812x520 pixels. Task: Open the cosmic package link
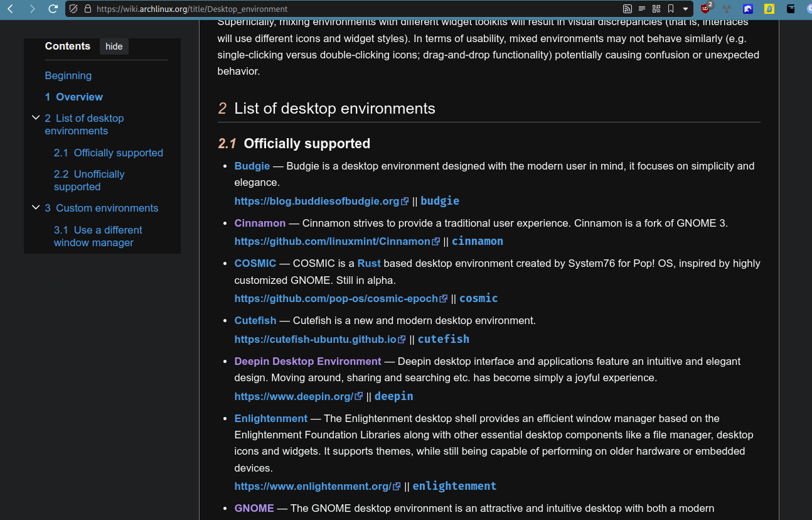pyautogui.click(x=479, y=298)
